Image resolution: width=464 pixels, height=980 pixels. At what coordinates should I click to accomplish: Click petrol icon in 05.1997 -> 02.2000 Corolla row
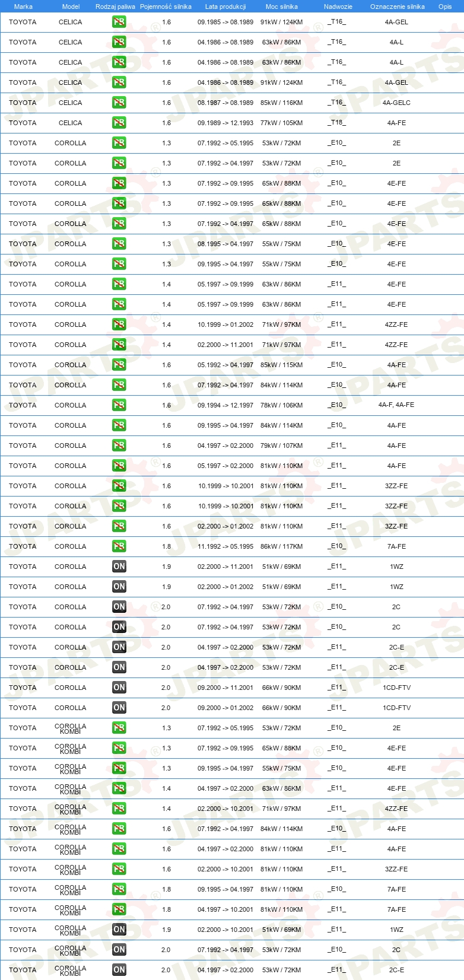click(x=119, y=466)
